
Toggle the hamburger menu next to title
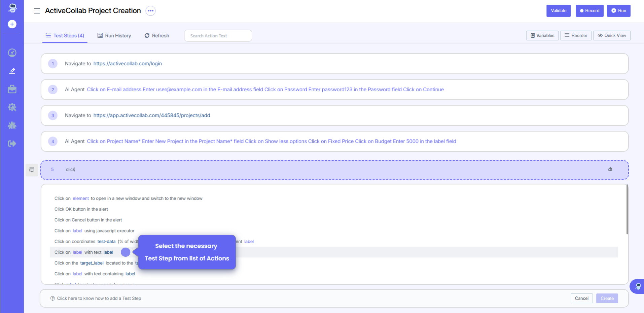click(37, 11)
